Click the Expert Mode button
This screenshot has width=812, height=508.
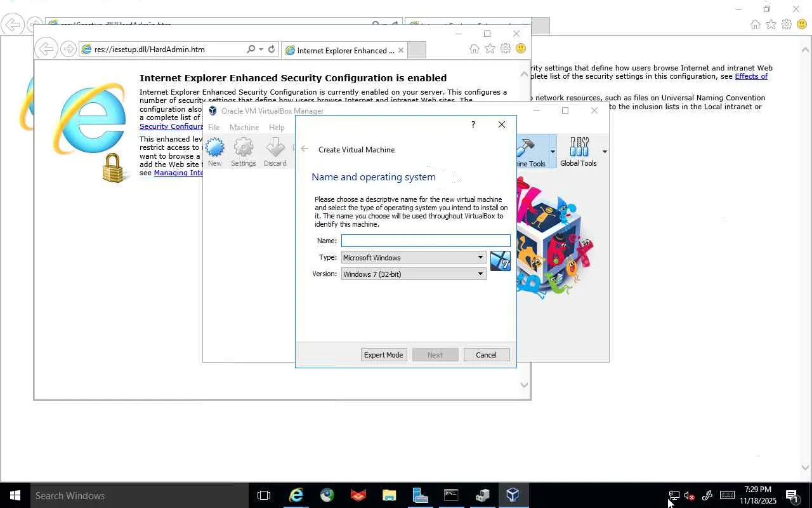coord(383,355)
